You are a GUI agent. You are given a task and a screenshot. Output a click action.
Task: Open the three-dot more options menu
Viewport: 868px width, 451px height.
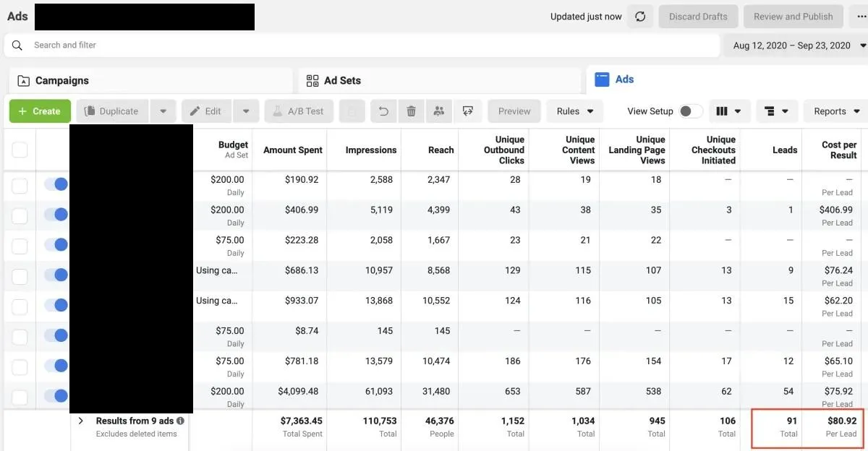pyautogui.click(x=861, y=17)
